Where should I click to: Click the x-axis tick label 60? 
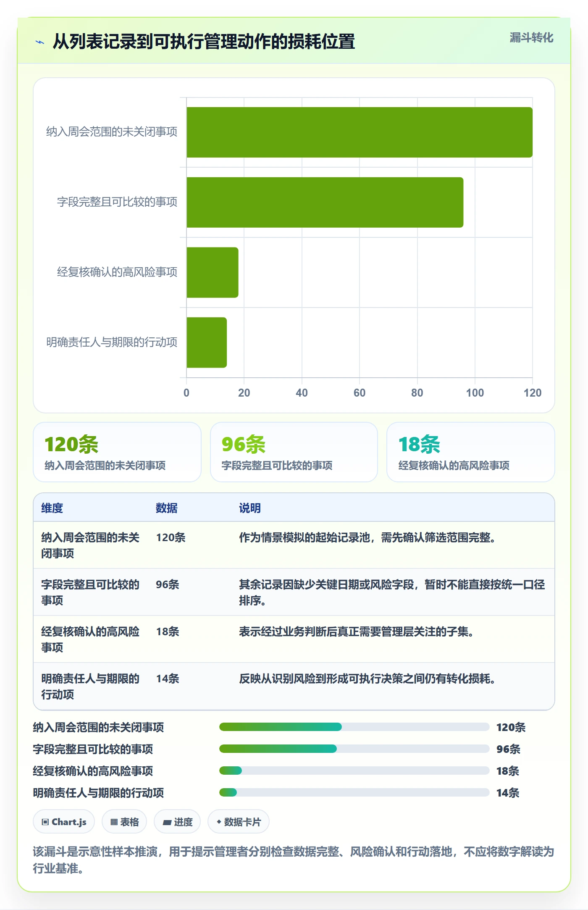click(x=360, y=393)
